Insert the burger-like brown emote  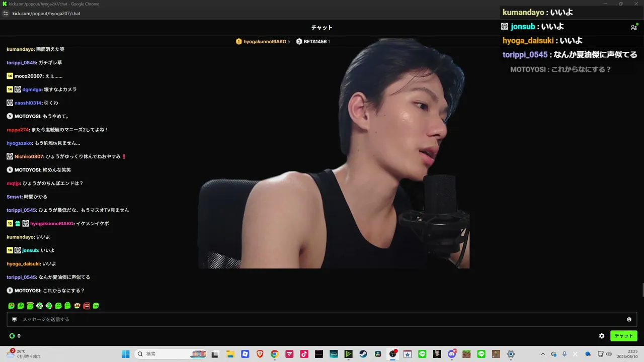tap(77, 306)
